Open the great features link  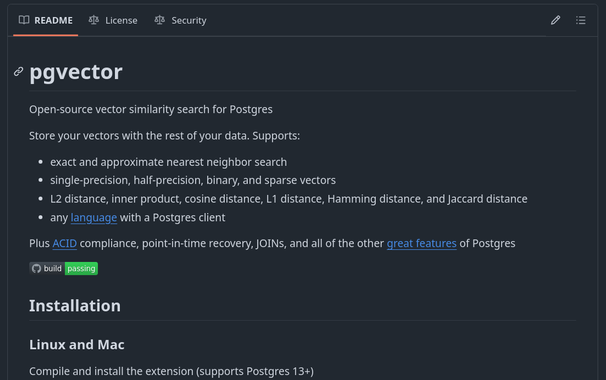pos(422,244)
